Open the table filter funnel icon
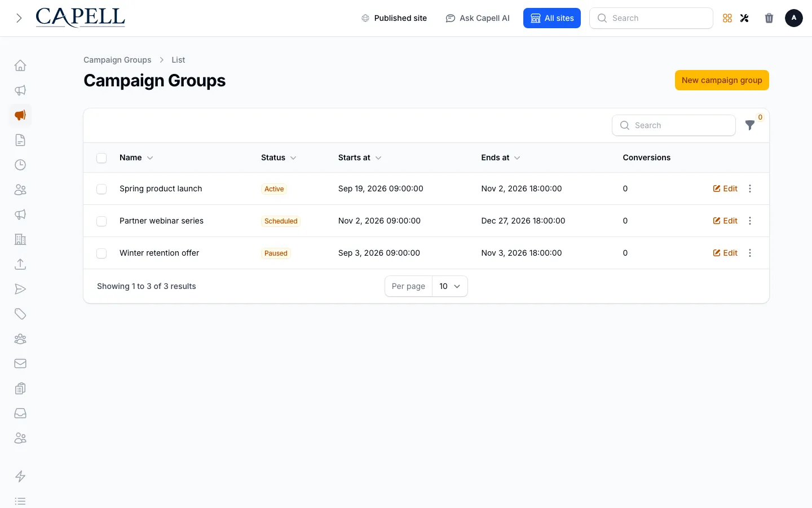 click(750, 125)
